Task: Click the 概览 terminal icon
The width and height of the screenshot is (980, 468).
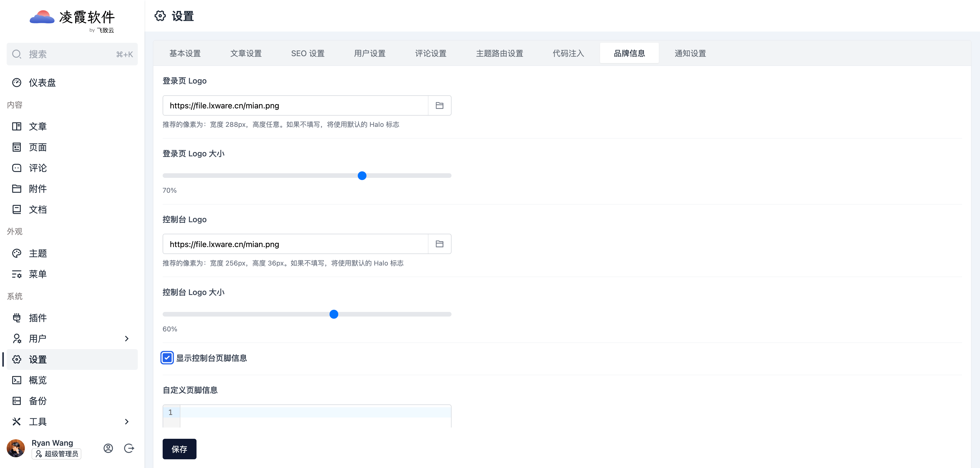Action: [x=17, y=380]
